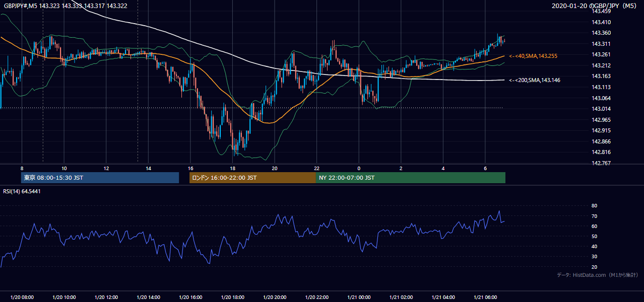
Task: Click the 1/20 14:00 bottom time label
Action: pyautogui.click(x=148, y=297)
